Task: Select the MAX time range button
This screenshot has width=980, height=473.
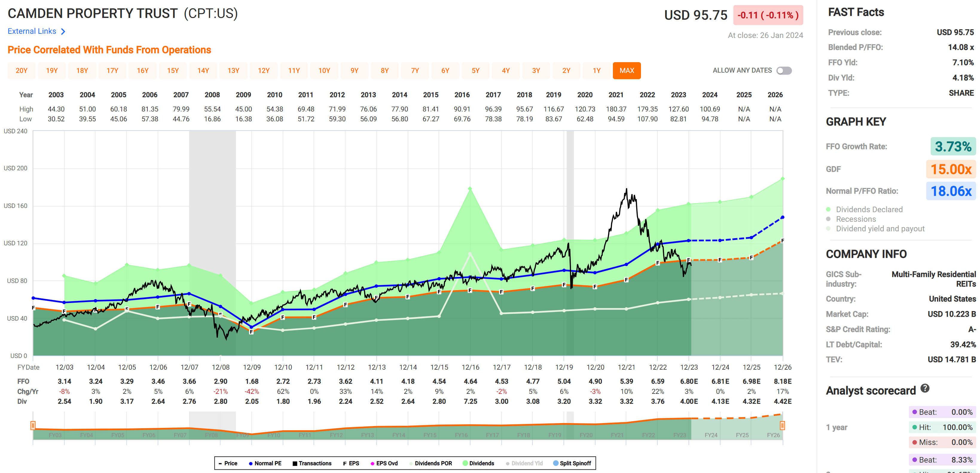Action: click(627, 71)
